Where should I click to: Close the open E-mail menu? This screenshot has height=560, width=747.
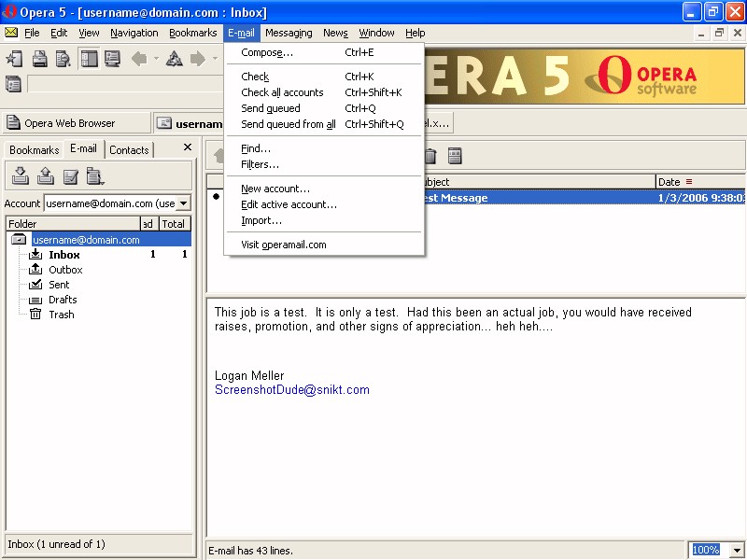(241, 33)
